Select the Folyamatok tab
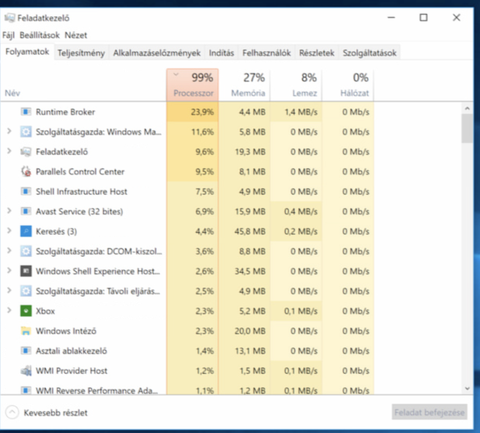The image size is (480, 433). point(27,52)
